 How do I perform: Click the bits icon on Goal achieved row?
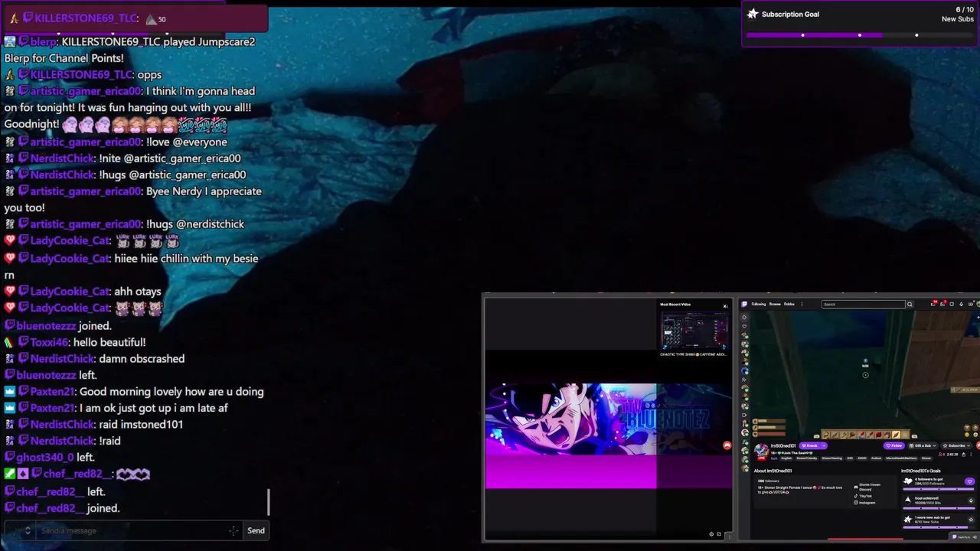[971, 500]
